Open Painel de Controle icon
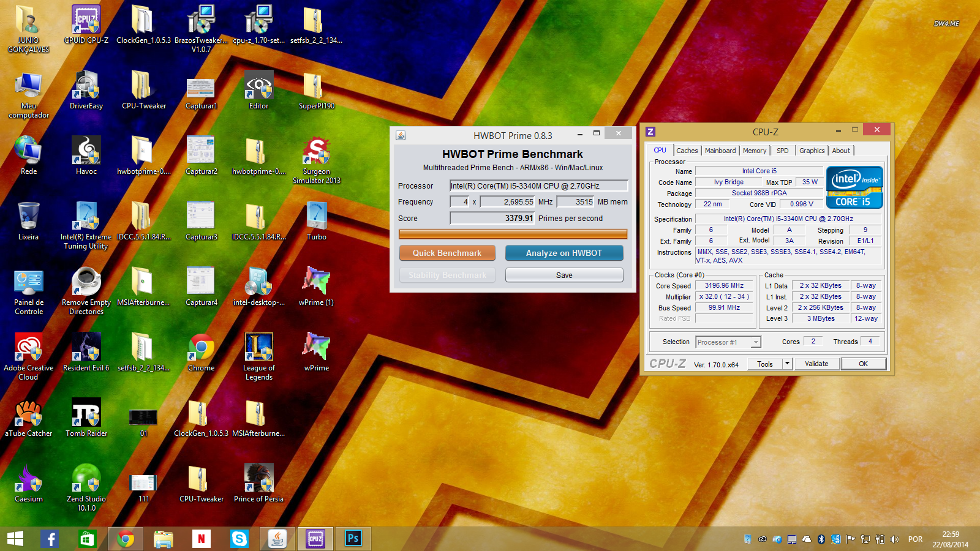Viewport: 980px width, 551px height. point(29,291)
